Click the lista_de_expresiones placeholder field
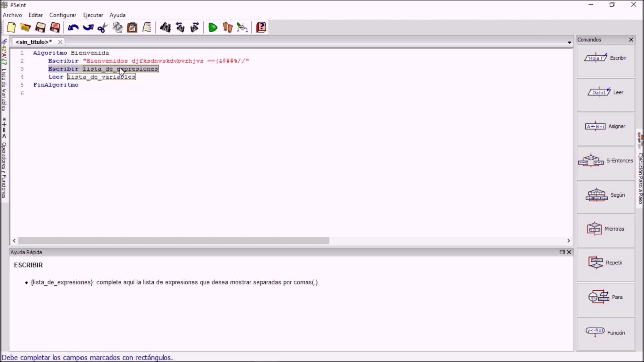 [120, 69]
